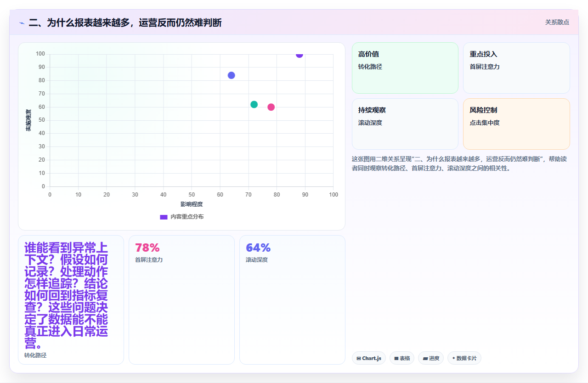The width and height of the screenshot is (588, 383).
Task: Click the lightning icon beside the heading
Action: pos(22,23)
